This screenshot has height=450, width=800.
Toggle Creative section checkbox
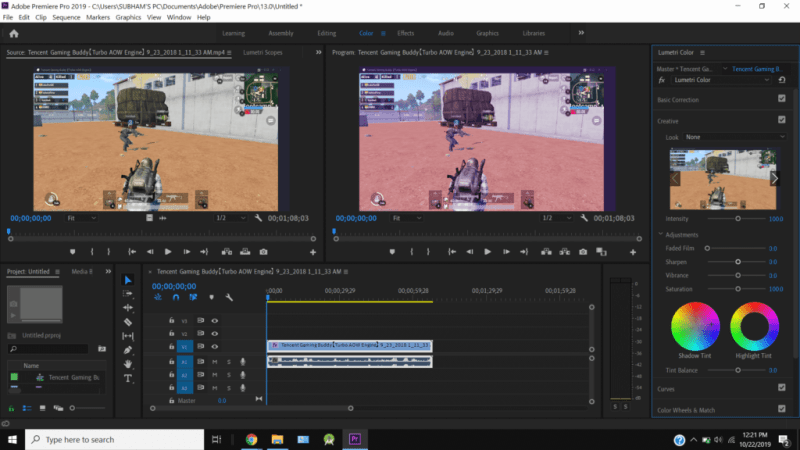[x=782, y=120]
